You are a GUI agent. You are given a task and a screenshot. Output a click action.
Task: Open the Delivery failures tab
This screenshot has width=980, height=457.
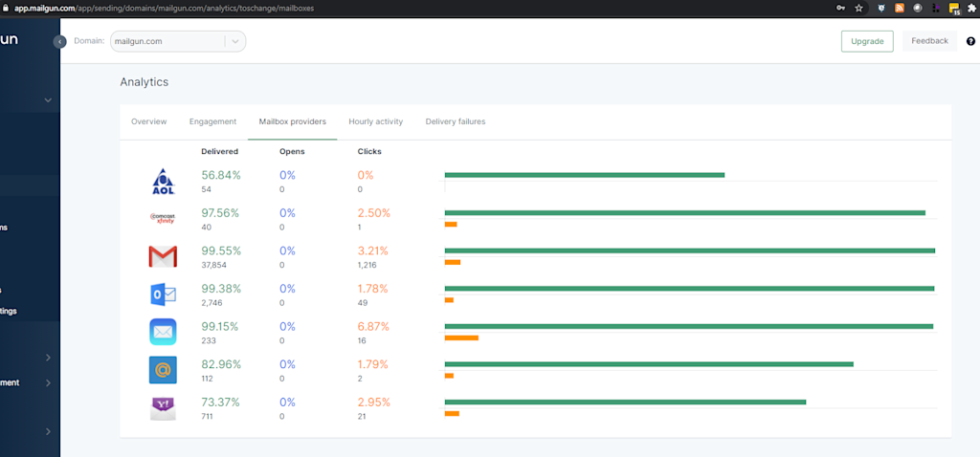[x=456, y=121]
